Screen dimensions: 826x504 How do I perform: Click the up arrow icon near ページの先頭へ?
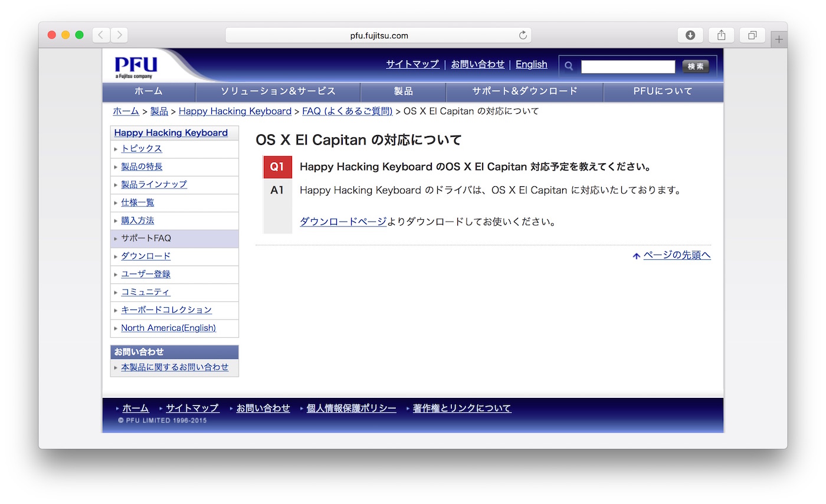click(x=636, y=256)
